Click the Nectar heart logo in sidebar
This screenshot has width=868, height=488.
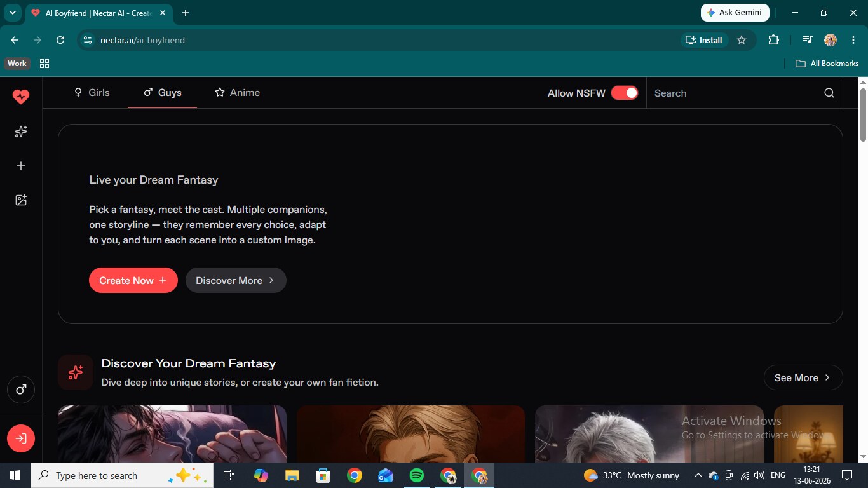21,97
